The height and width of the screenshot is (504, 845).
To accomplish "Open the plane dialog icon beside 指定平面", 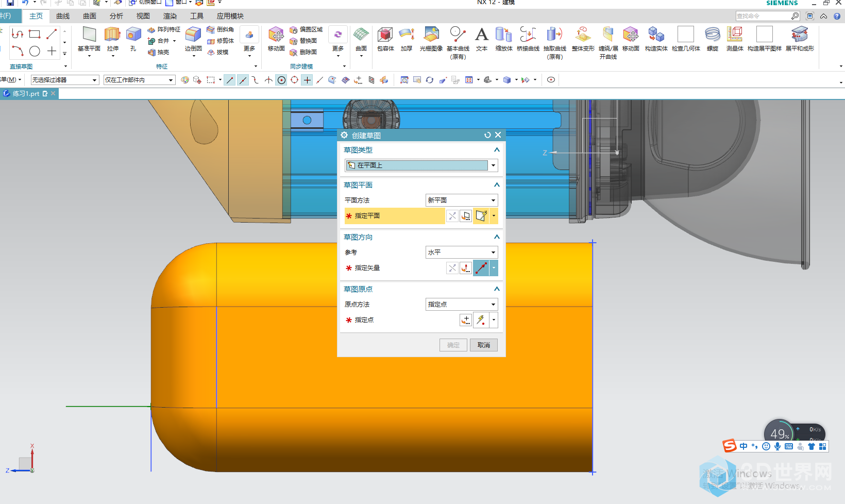I will point(466,216).
